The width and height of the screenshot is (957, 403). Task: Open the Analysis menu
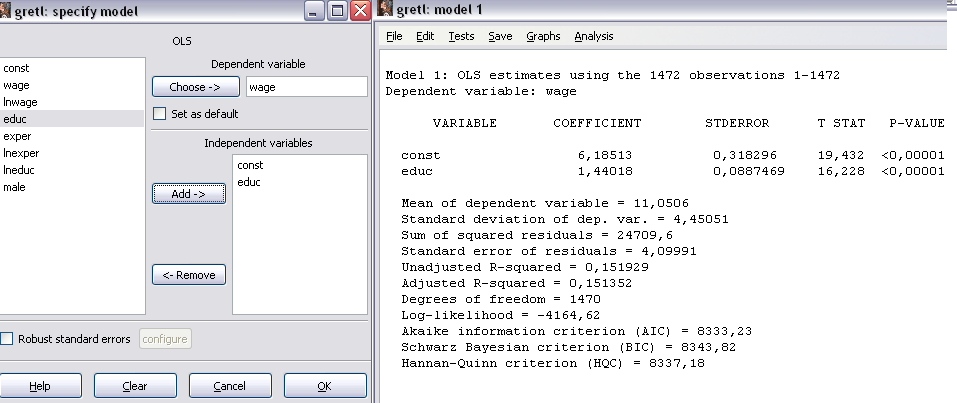pos(594,36)
